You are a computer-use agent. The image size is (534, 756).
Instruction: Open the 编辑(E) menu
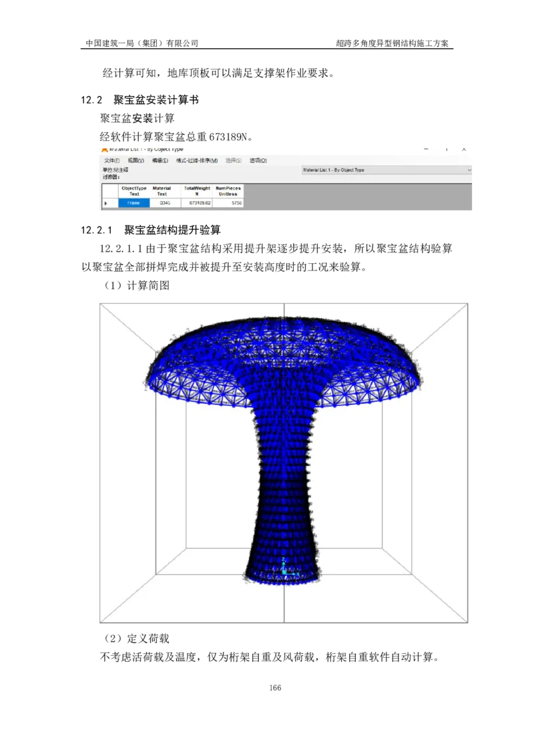click(x=160, y=161)
